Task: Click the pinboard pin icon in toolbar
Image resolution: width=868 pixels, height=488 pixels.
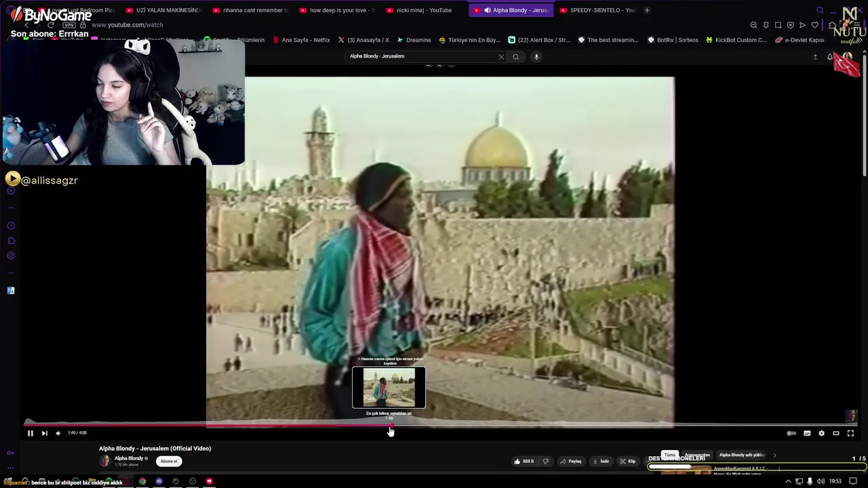Action: click(766, 25)
